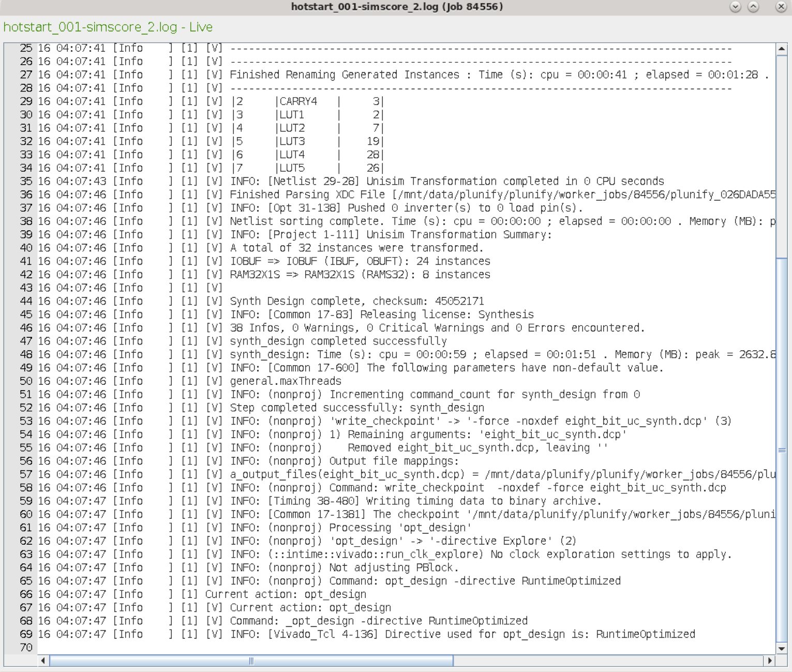This screenshot has width=792, height=672.
Task: Close the hotstart log window
Action: (781, 7)
